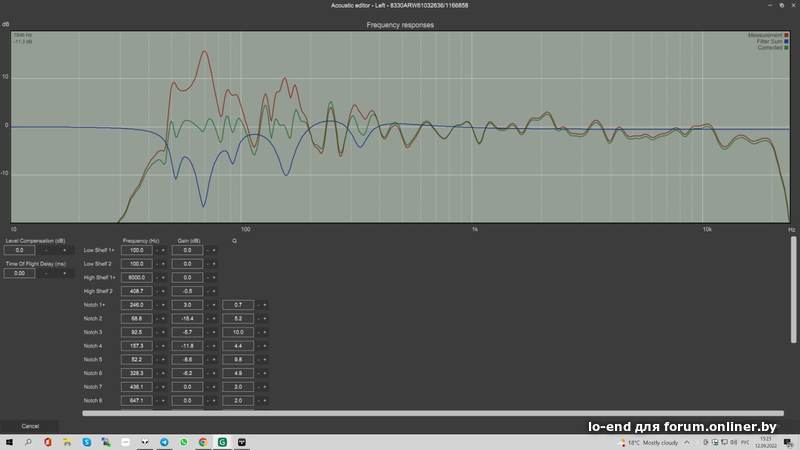Increase Notch 5 gain with plus button
Image resolution: width=800 pixels, height=450 pixels.
click(x=214, y=360)
